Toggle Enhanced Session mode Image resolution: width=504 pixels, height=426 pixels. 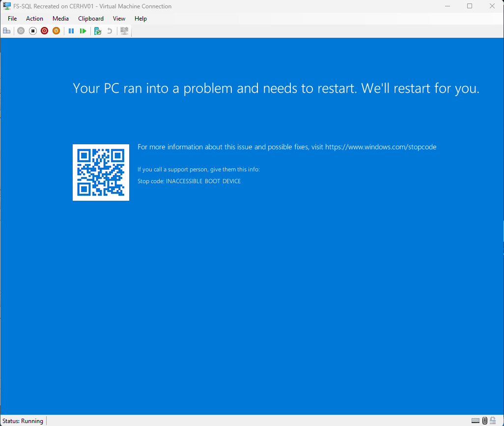pos(124,30)
